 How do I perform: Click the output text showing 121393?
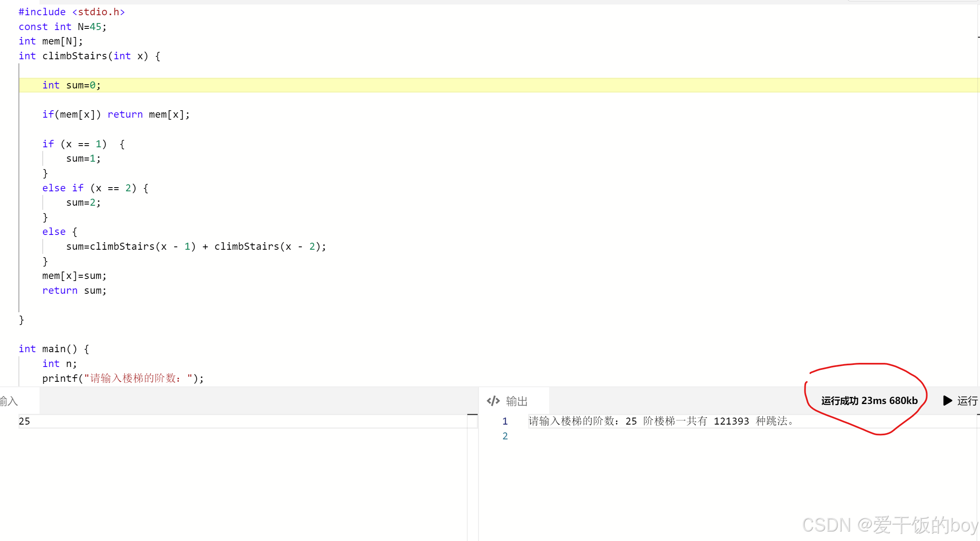click(731, 421)
